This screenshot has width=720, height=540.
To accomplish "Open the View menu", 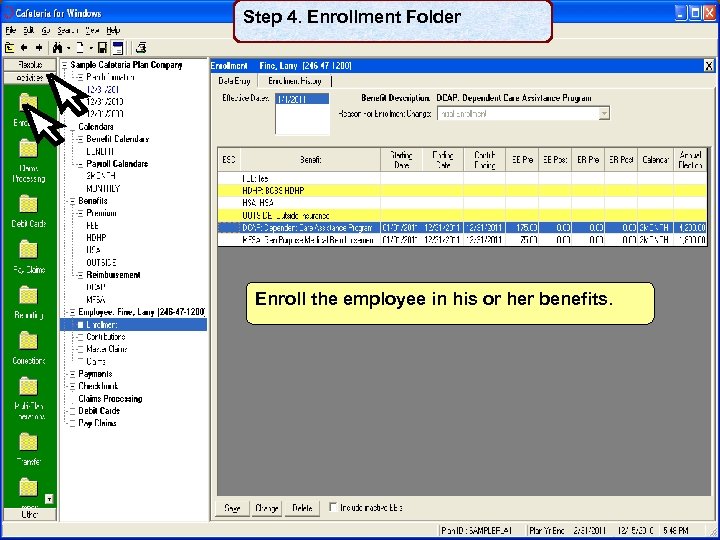I will point(92,31).
